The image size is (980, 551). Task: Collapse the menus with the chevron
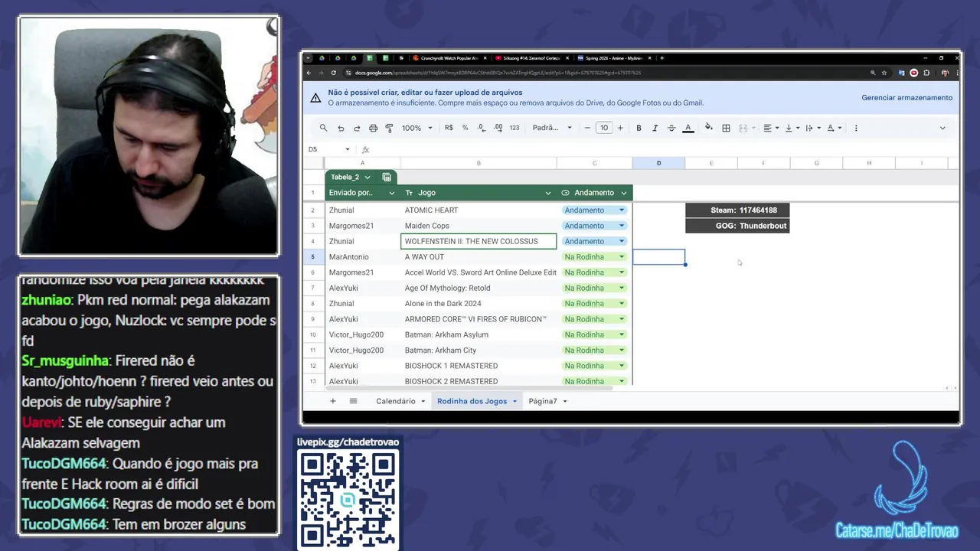tap(942, 128)
